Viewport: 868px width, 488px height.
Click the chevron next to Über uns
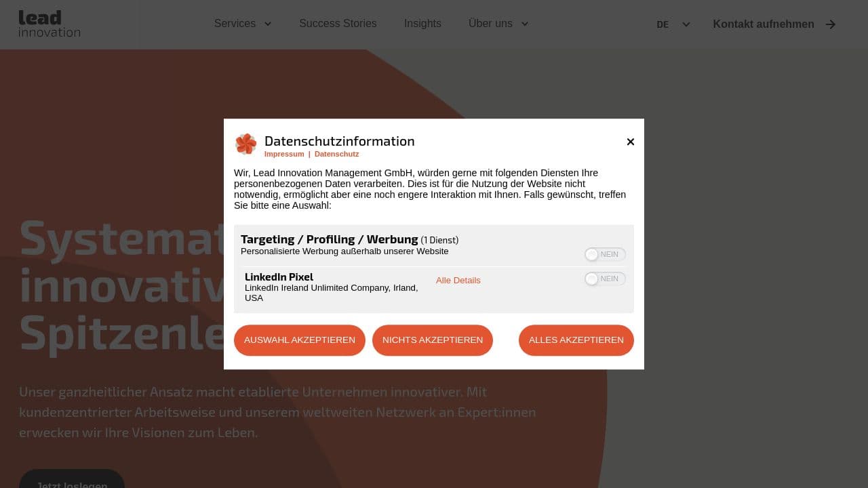tap(524, 24)
